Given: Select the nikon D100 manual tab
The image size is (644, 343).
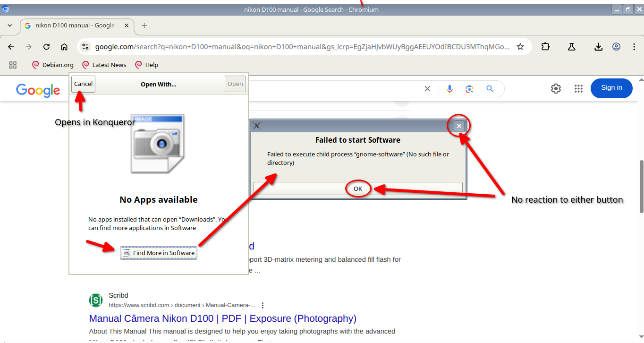Looking at the screenshot, I should [x=77, y=26].
